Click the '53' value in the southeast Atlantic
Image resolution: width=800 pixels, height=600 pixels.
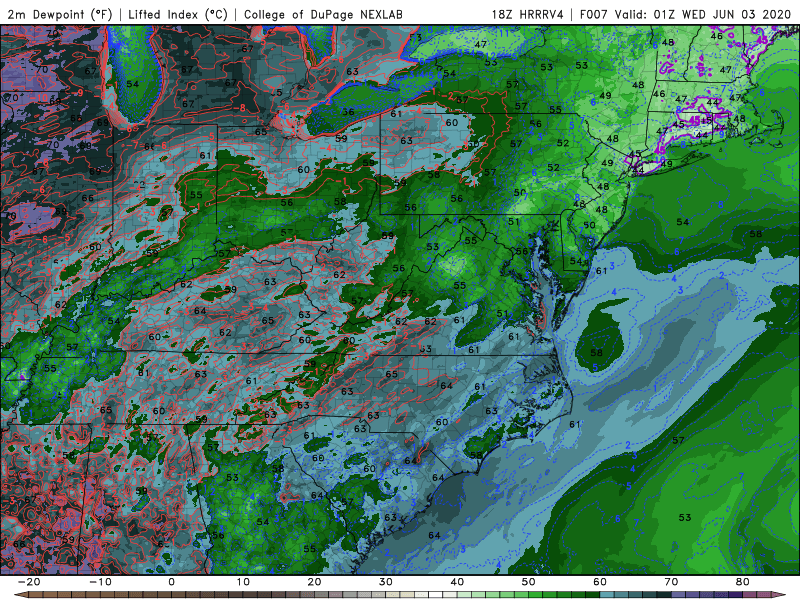tap(685, 517)
